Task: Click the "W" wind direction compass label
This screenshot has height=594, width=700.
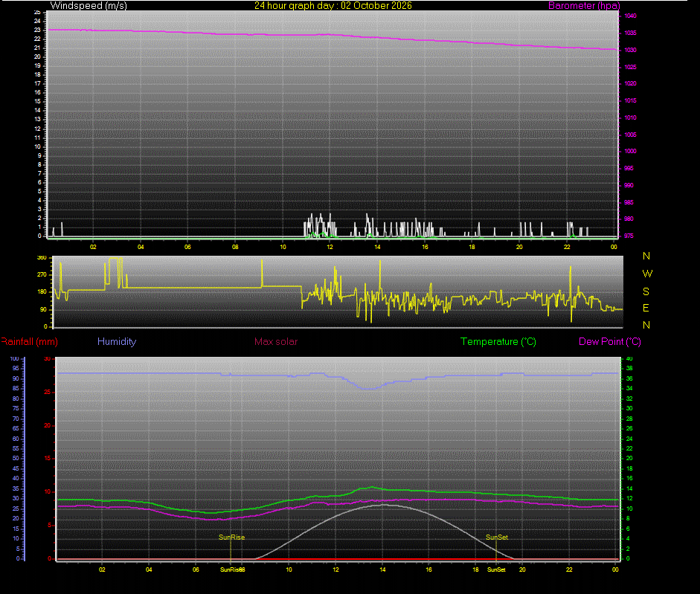Action: pos(647,274)
